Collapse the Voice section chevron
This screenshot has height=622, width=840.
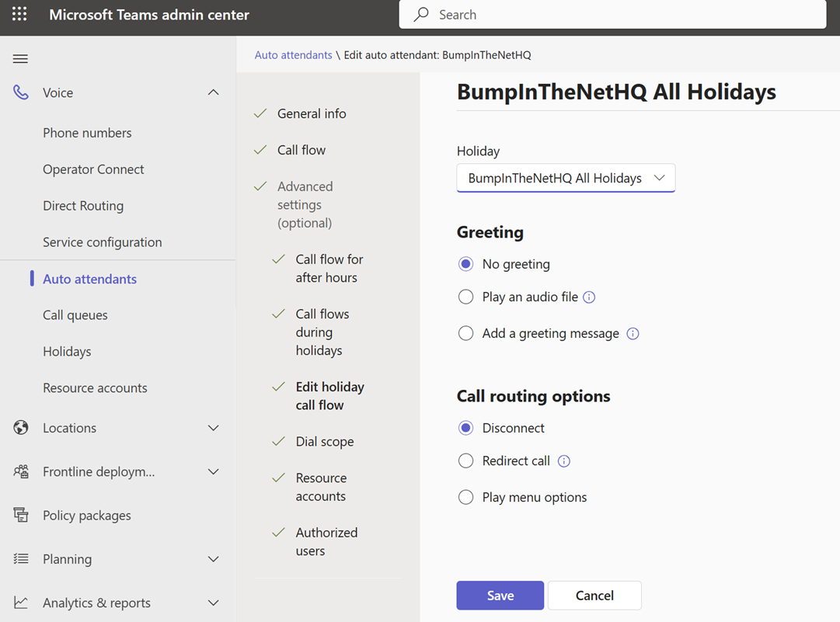(214, 92)
